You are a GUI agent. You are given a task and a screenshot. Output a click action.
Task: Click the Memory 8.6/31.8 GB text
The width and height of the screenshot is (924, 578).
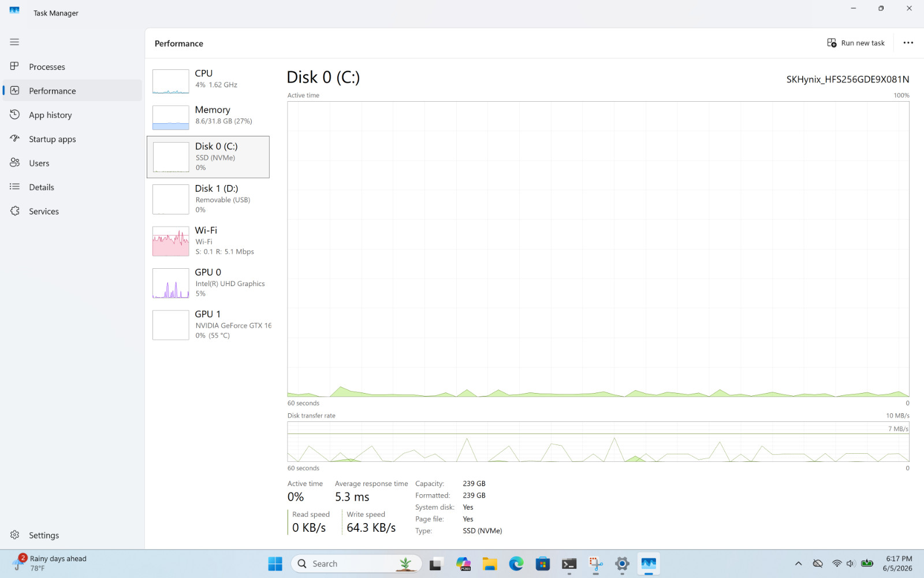click(x=223, y=121)
